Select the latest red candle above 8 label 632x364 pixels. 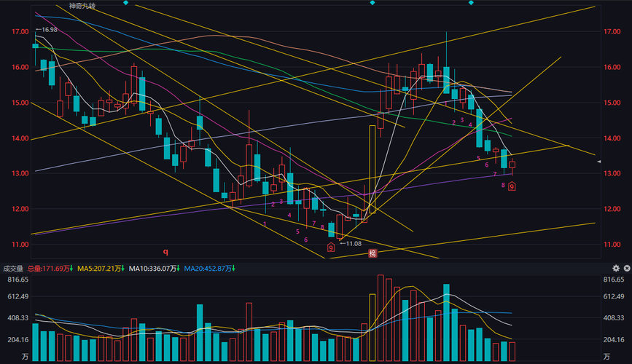click(512, 165)
